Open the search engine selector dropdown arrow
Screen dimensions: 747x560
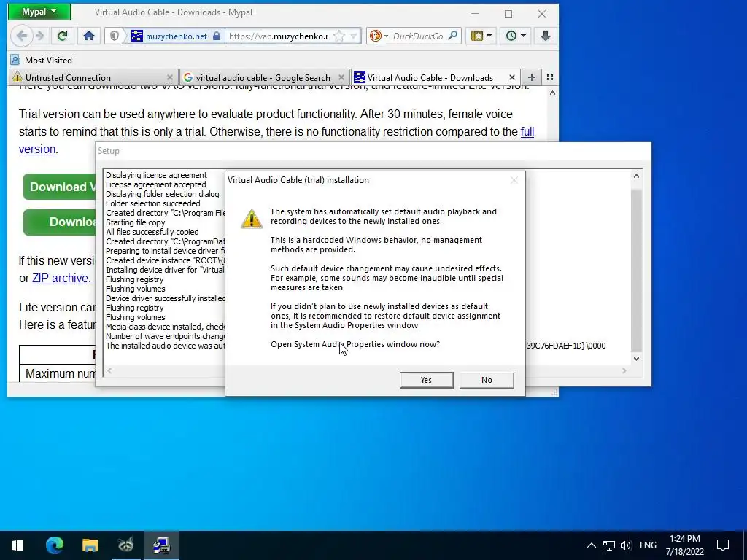386,36
